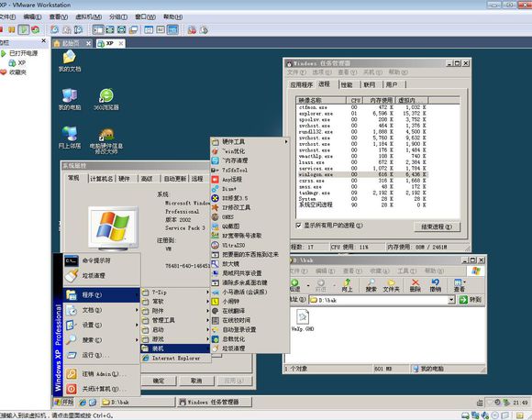Click 确定 in System Properties dialog
This screenshot has height=420, width=532.
tap(159, 381)
